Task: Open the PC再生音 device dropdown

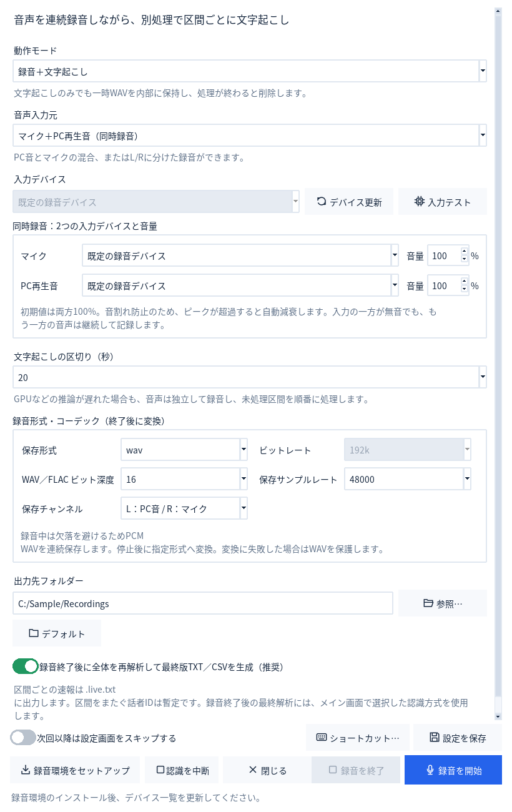Action: coord(395,285)
